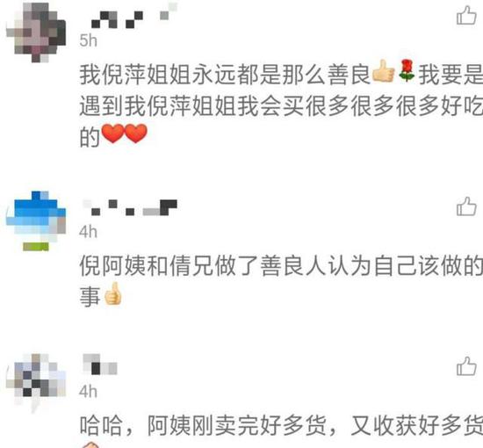Tap the green badge under blue avatar
483x448 pixels.
click(36, 247)
